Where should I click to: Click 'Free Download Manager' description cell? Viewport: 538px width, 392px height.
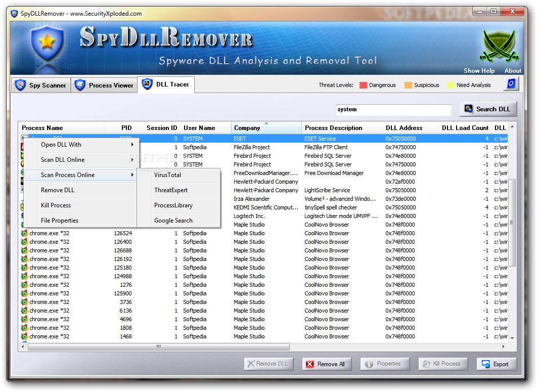click(334, 173)
